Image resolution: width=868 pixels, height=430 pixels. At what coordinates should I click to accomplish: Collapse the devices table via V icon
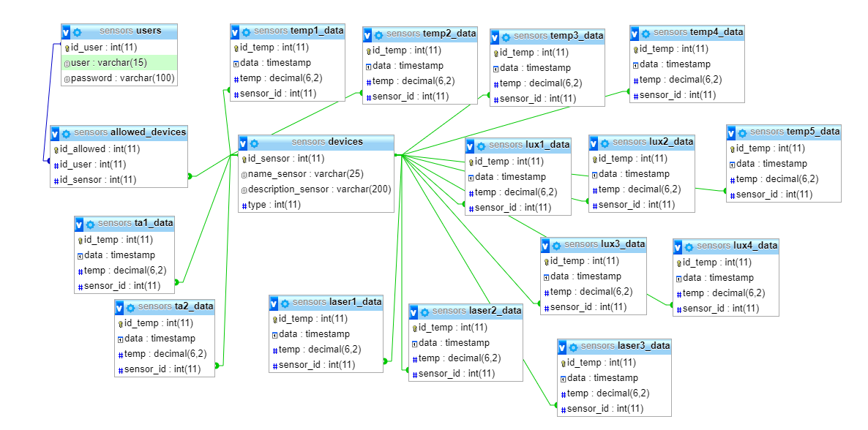243,143
